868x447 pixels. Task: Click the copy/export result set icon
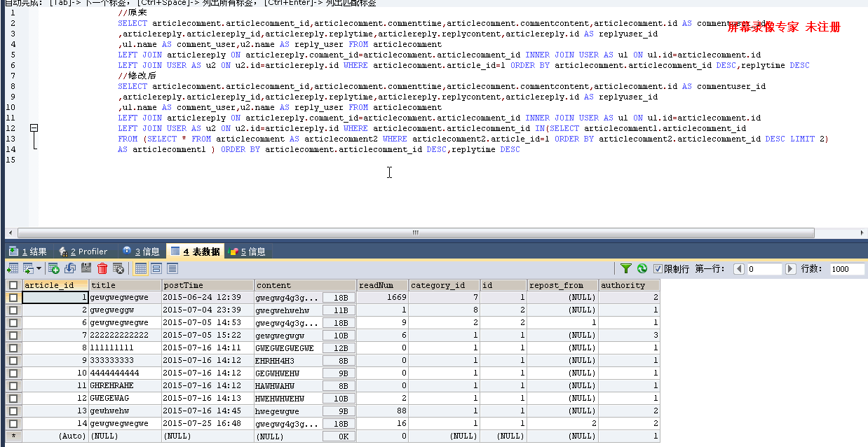[x=29, y=268]
